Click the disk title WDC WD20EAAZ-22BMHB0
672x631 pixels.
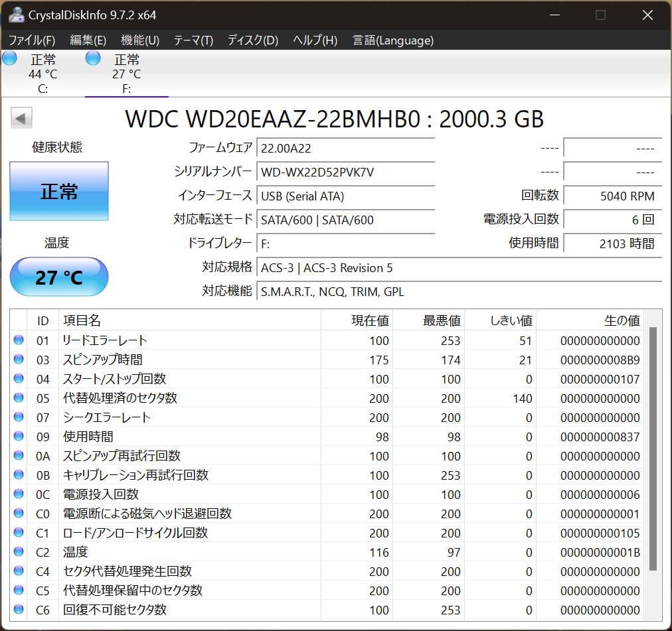point(334,119)
